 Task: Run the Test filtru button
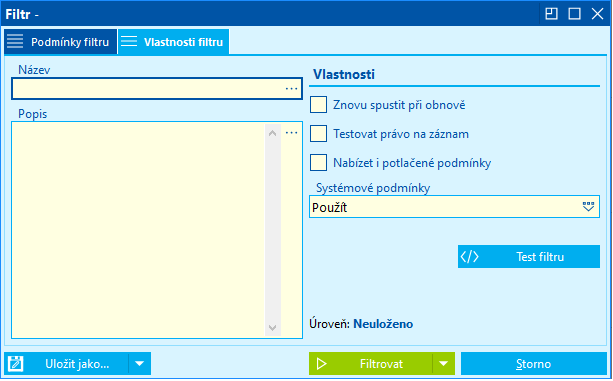click(529, 257)
